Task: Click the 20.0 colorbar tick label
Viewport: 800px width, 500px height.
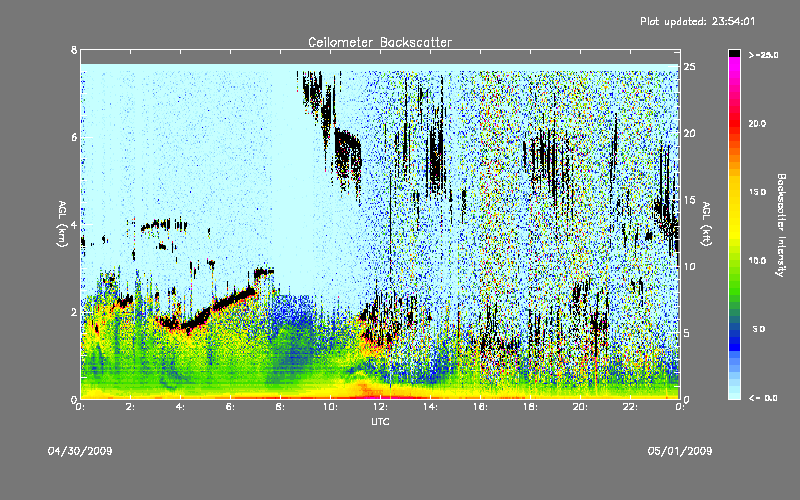Action: click(758, 124)
